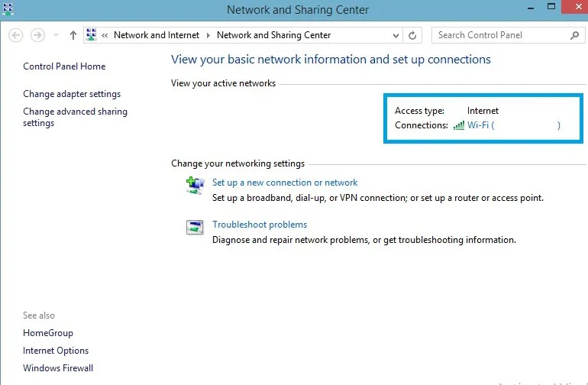Image resolution: width=588 pixels, height=385 pixels.
Task: Click the Set up new connection icon
Action: tap(195, 185)
